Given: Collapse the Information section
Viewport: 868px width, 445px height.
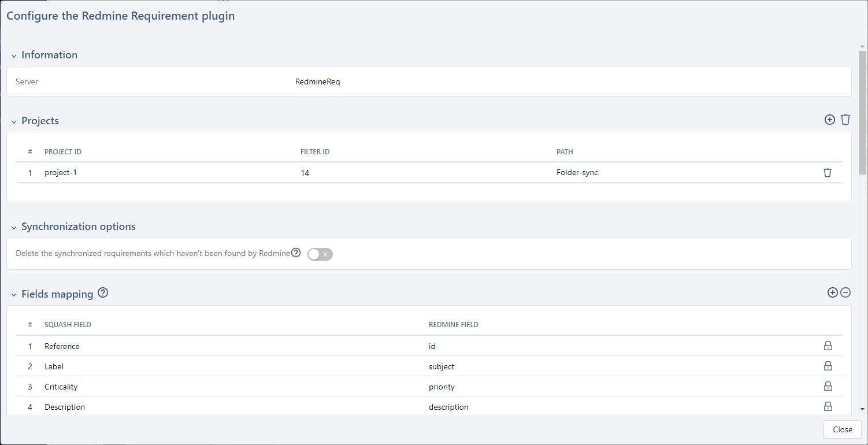Looking at the screenshot, I should (13, 55).
